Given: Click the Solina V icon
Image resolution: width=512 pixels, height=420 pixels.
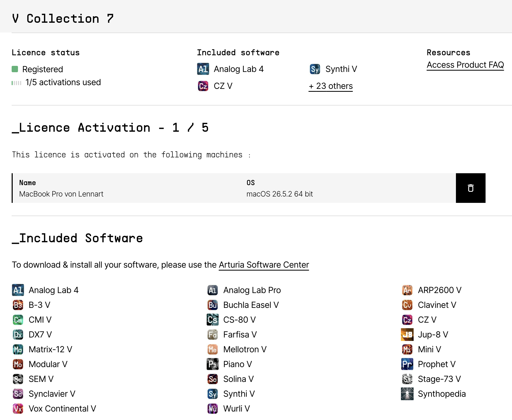Looking at the screenshot, I should point(213,379).
